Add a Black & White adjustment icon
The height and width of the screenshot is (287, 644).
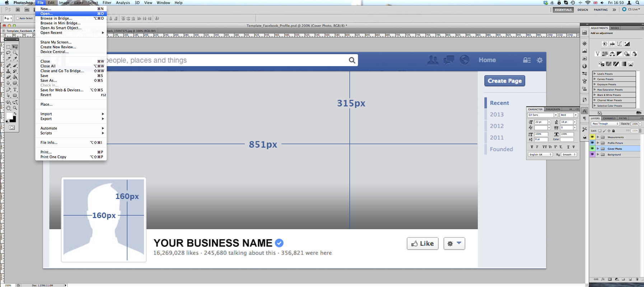click(x=619, y=54)
